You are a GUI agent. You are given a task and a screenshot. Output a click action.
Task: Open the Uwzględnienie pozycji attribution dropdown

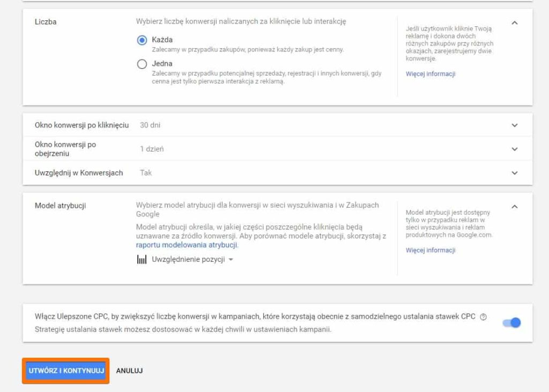click(192, 260)
